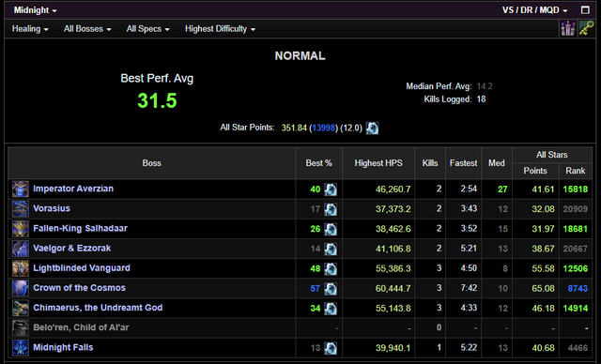
Task: Open the Crown of the Cosmos link
Action: [79, 288]
